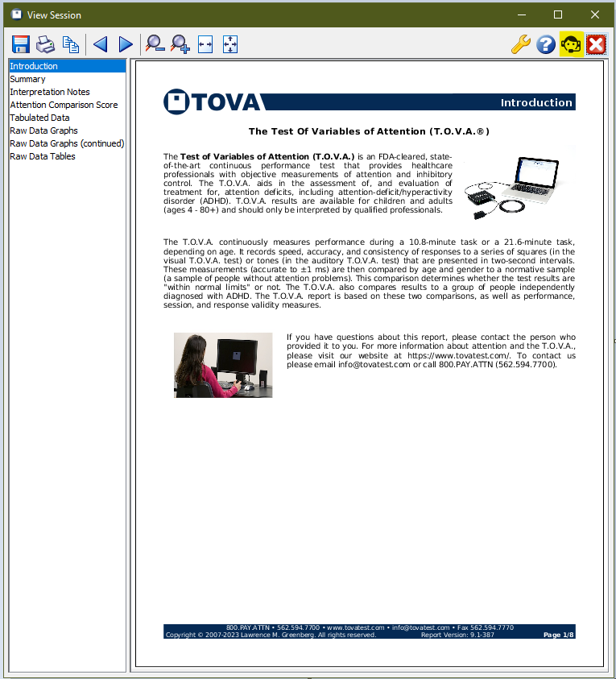Select Introduction in the section list
This screenshot has width=616, height=679.
click(67, 66)
